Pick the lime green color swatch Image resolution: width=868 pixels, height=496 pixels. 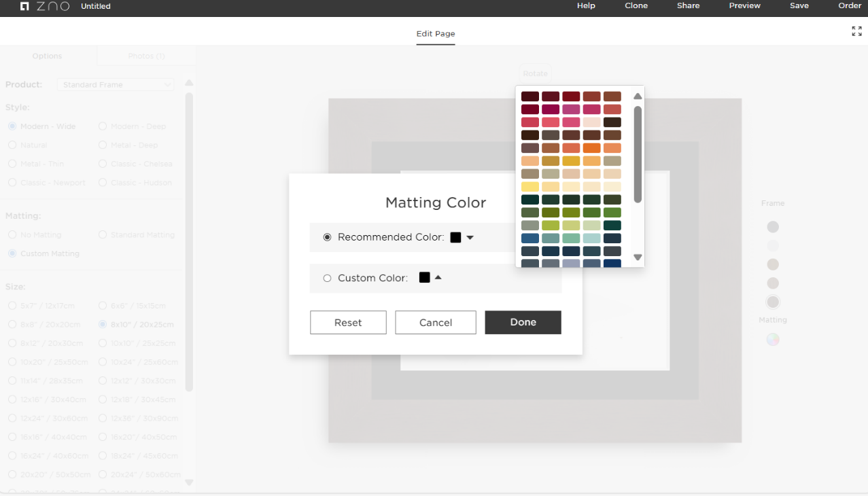pyautogui.click(x=551, y=225)
